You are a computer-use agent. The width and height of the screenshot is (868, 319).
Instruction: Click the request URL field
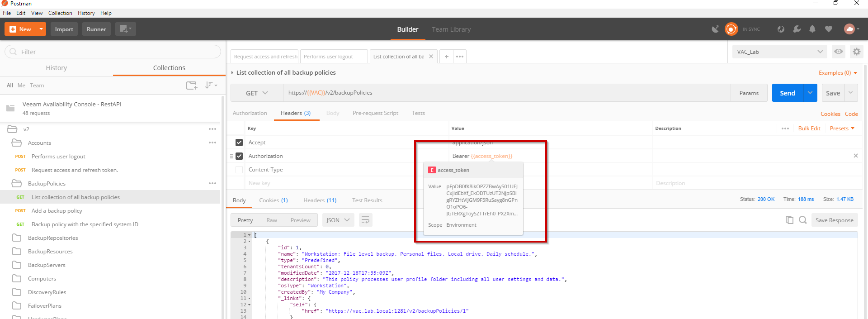tap(507, 93)
